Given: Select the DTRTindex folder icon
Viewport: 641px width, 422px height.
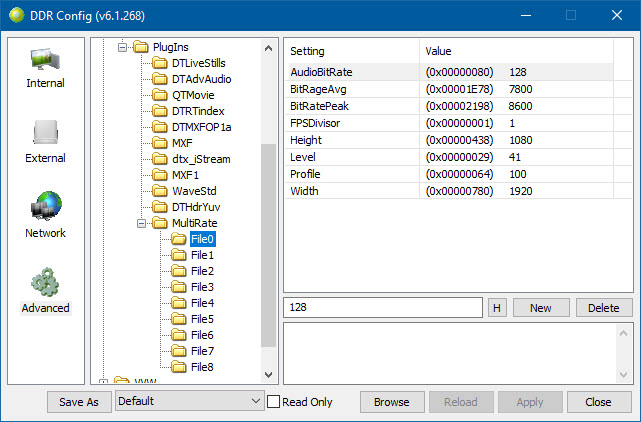Looking at the screenshot, I should click(159, 111).
